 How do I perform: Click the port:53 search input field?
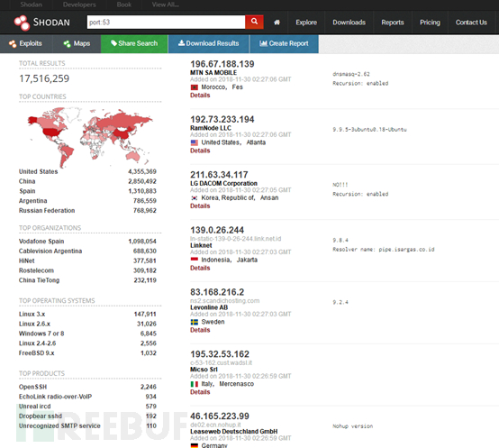click(x=166, y=23)
